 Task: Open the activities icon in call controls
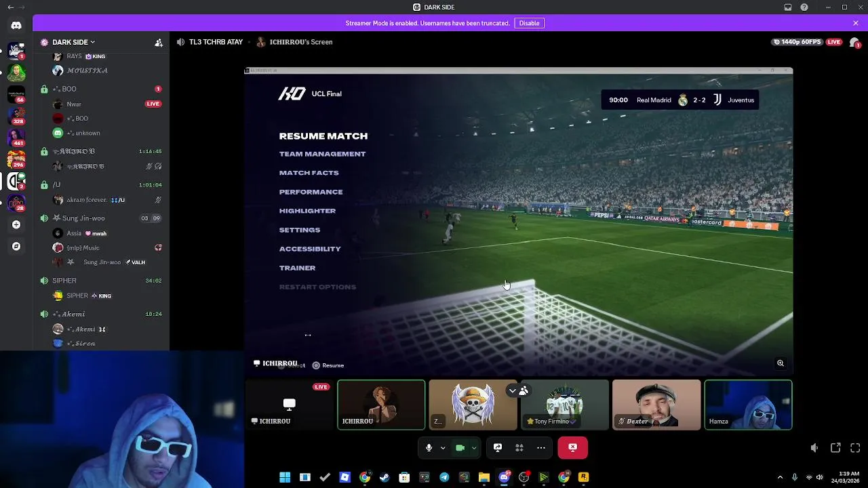[x=519, y=447]
